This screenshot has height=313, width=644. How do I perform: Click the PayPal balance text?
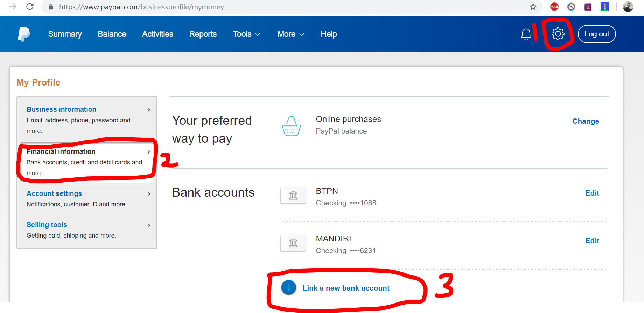[x=341, y=131]
